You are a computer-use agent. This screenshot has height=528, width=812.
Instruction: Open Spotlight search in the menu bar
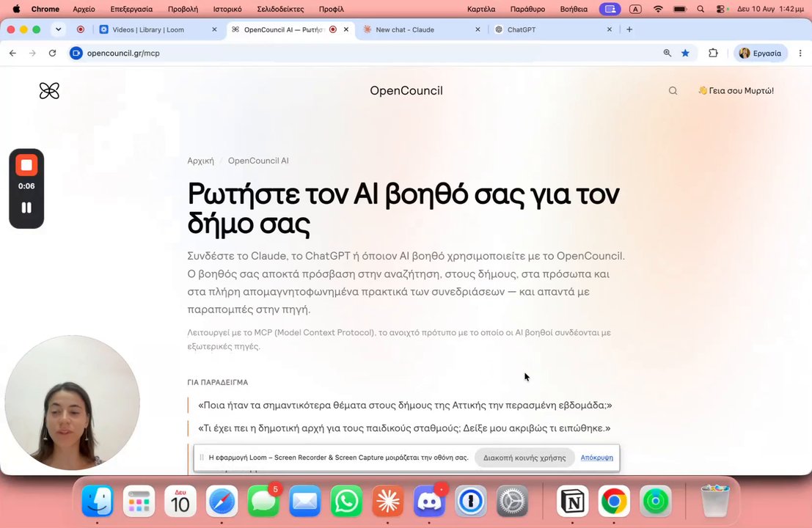pos(701,9)
